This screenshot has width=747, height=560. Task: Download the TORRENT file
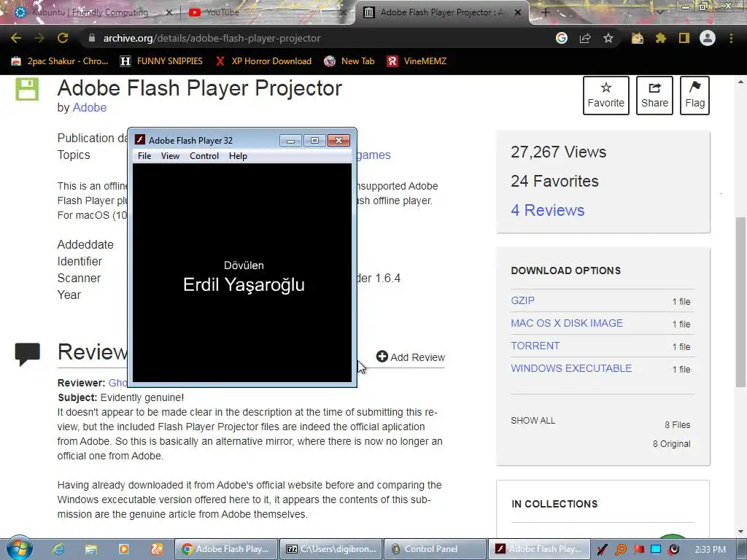[535, 346]
